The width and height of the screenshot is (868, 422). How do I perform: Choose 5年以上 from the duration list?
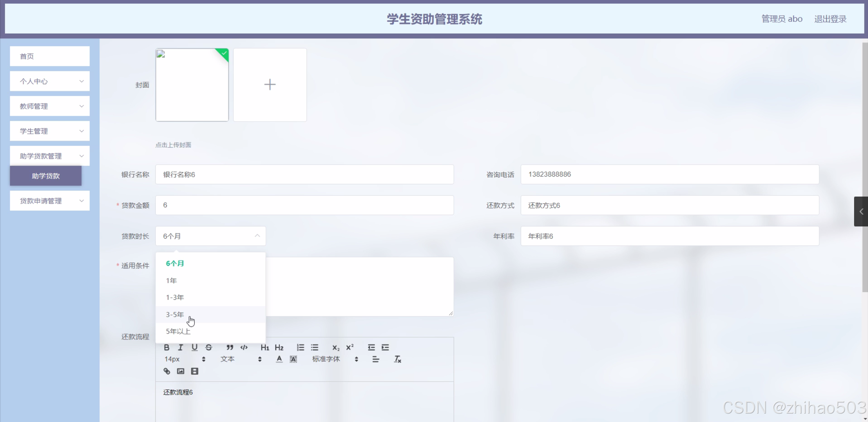click(178, 331)
